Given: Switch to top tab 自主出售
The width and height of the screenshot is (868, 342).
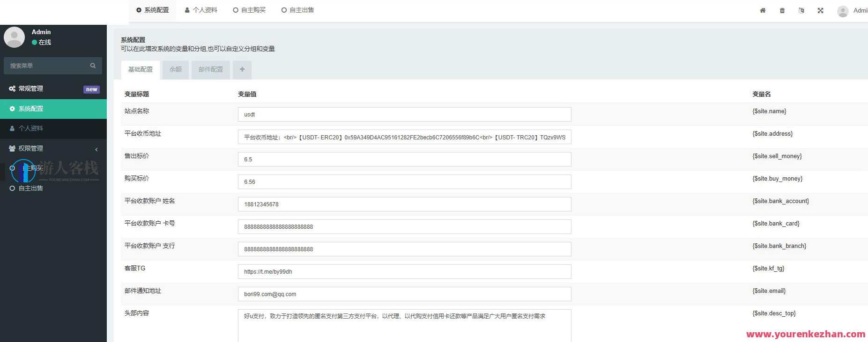Looking at the screenshot, I should click(x=297, y=10).
